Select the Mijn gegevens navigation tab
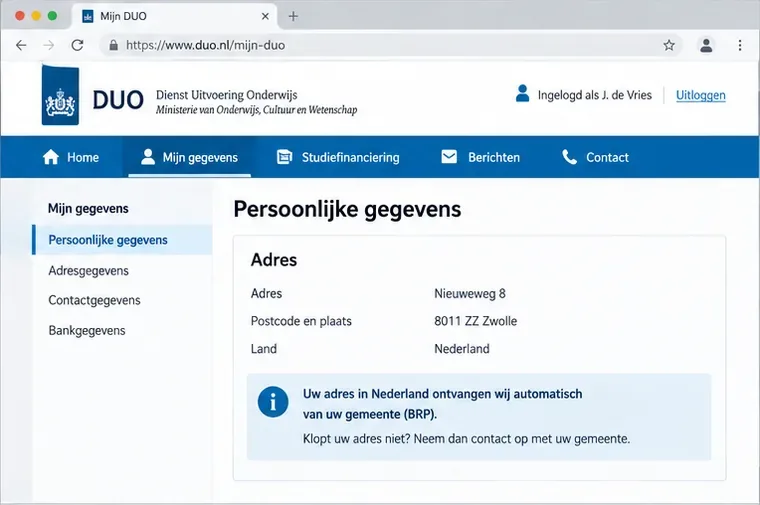760x505 pixels. (x=190, y=157)
